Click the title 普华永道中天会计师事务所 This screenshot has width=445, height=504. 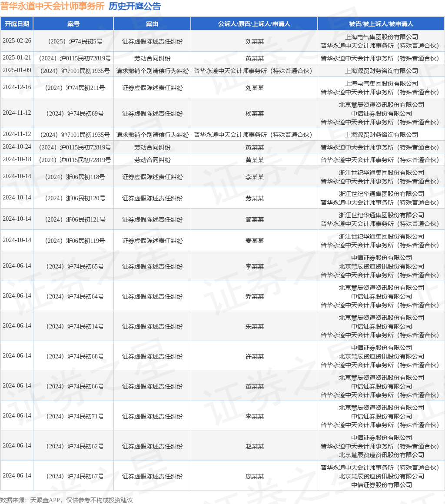coord(53,6)
